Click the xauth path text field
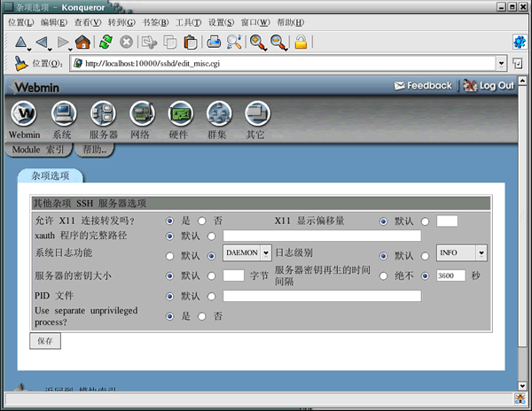Viewport: 532px width, 411px height. point(322,236)
